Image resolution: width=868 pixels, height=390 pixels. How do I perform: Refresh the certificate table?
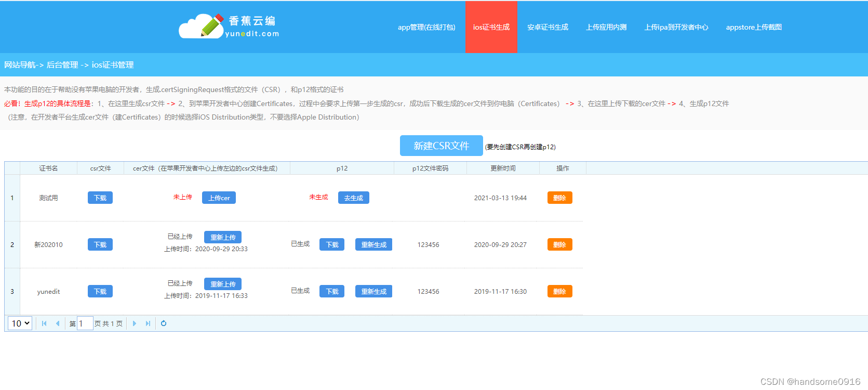[x=164, y=323]
